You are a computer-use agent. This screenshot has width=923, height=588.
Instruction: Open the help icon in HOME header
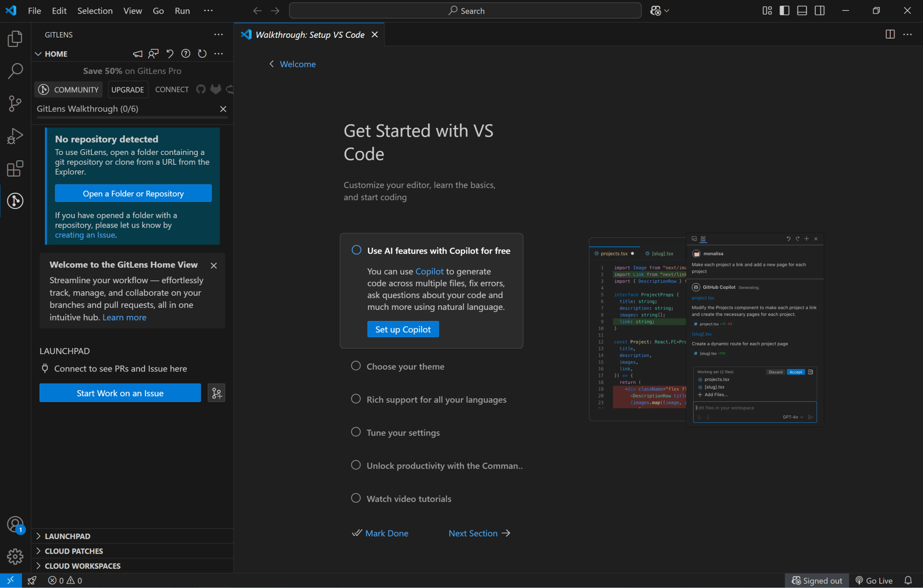click(186, 54)
